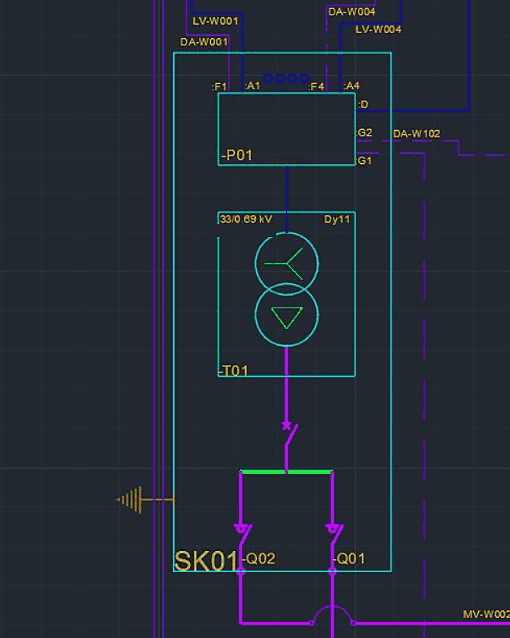510x638 pixels.
Task: Select the LV-W001 cable label
Action: (x=215, y=21)
